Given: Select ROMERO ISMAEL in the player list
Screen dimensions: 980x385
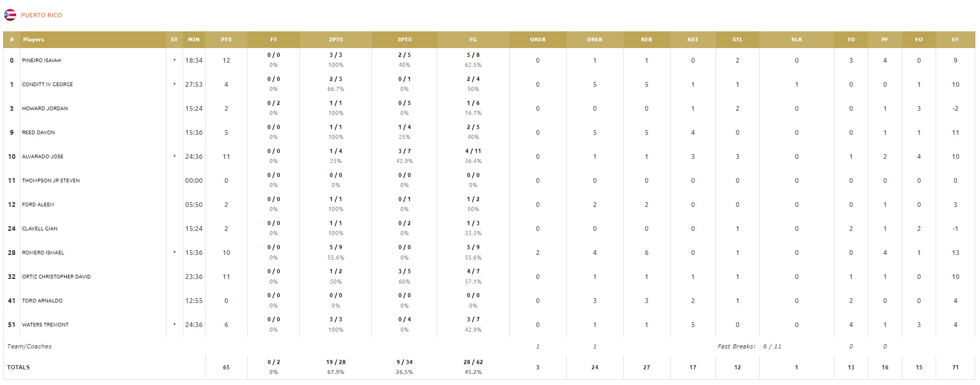Looking at the screenshot, I should 43,253.
